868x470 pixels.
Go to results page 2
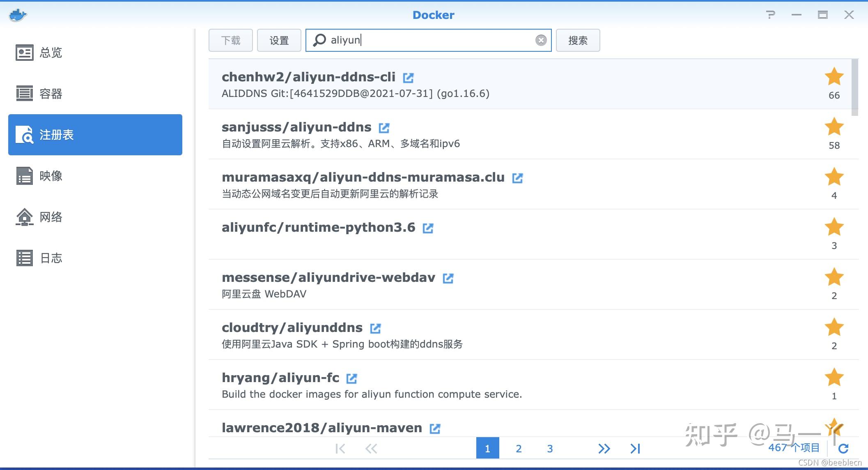[519, 448]
